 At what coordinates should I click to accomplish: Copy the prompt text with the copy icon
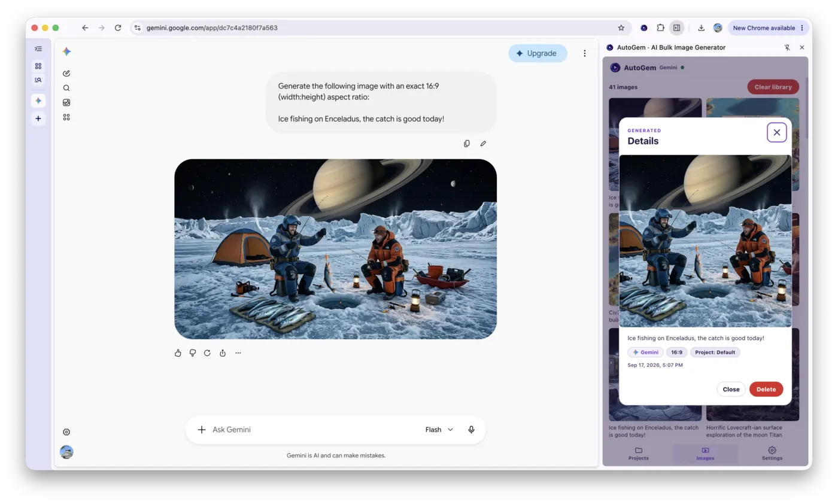(x=467, y=144)
